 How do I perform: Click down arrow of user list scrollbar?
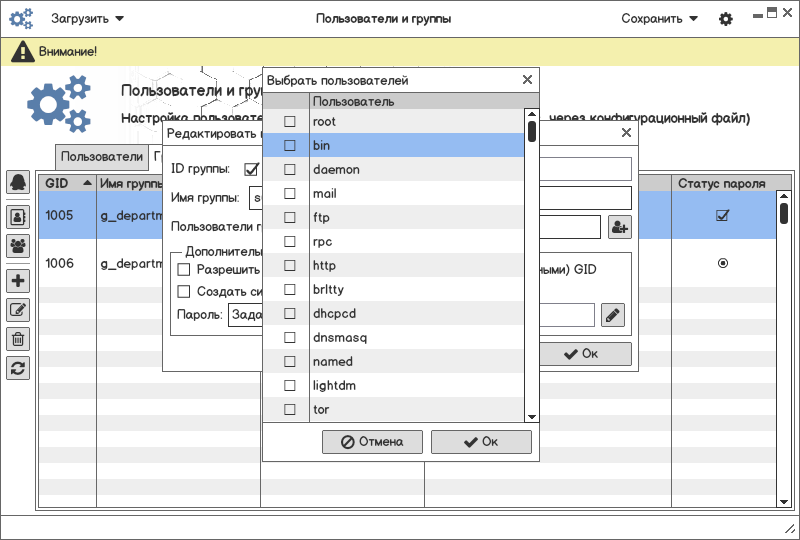[x=532, y=416]
